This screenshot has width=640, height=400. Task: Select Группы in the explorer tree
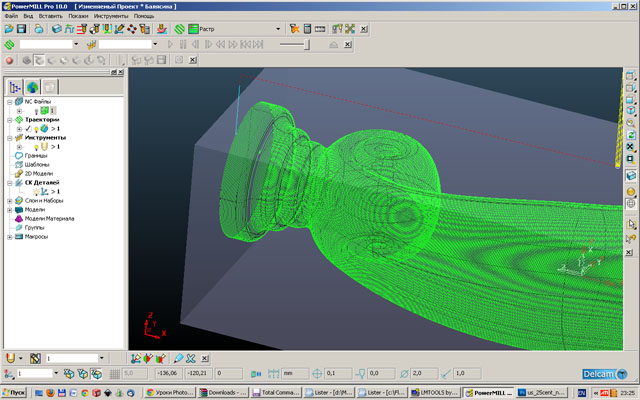click(34, 228)
